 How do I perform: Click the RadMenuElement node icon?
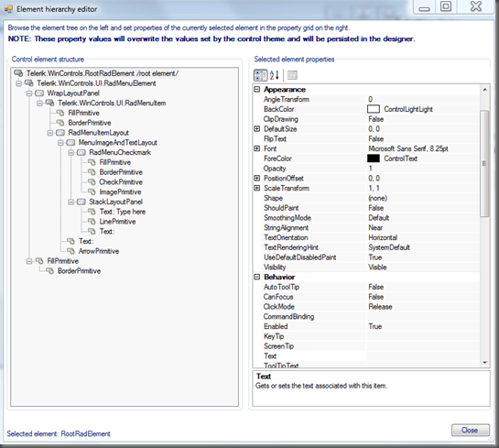click(29, 83)
